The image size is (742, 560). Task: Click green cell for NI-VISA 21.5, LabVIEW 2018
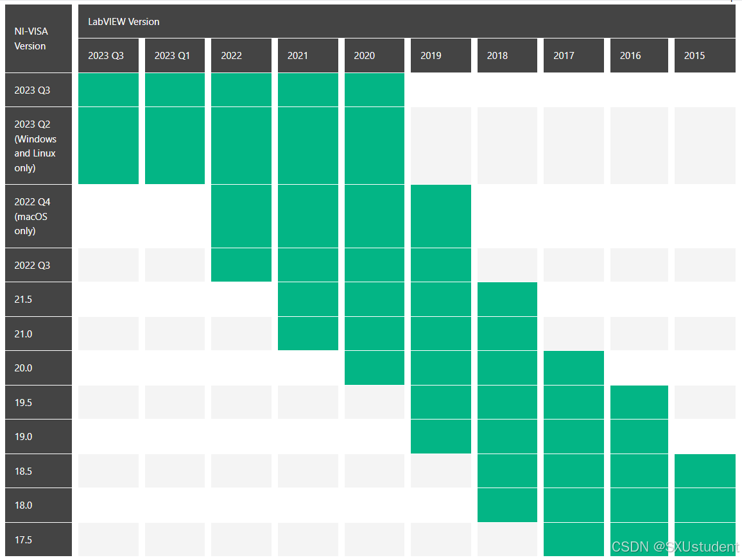[x=507, y=300]
